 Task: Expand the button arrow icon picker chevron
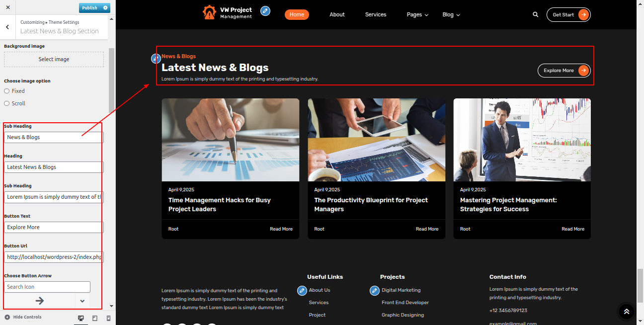(82, 301)
